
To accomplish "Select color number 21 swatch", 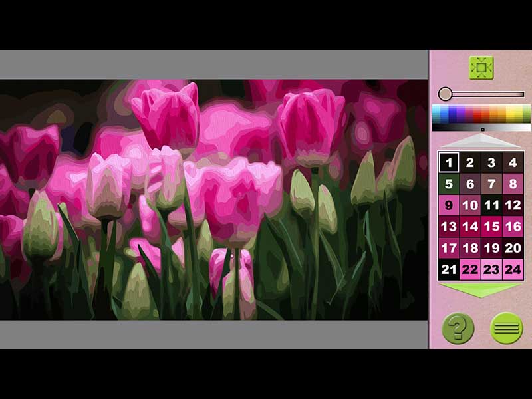I will point(448,269).
